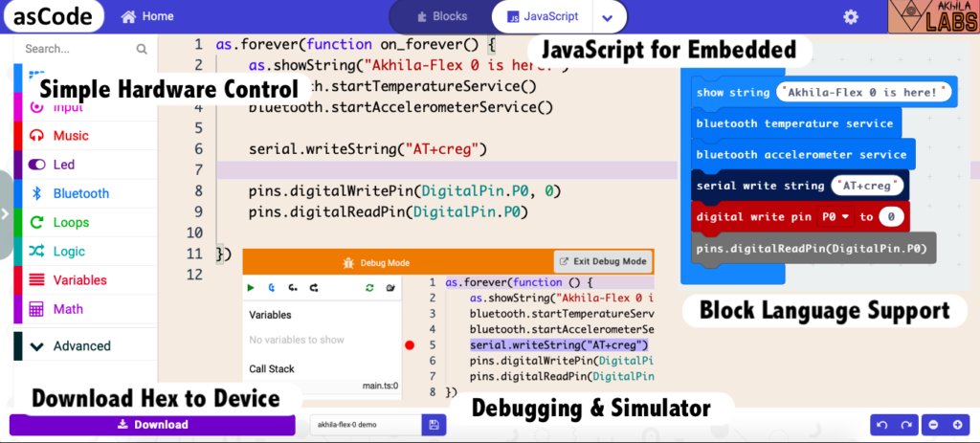980x443 pixels.
Task: Click the Download button
Action: [x=152, y=424]
